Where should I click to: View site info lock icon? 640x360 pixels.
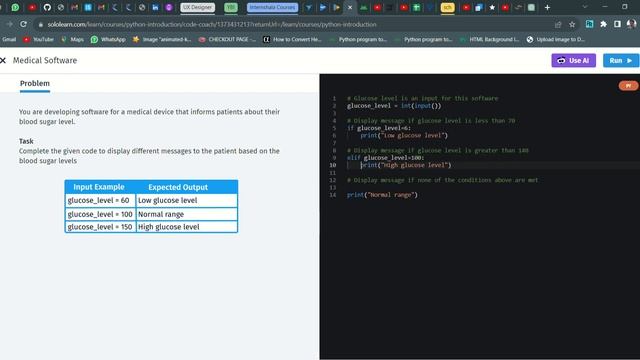40,24
